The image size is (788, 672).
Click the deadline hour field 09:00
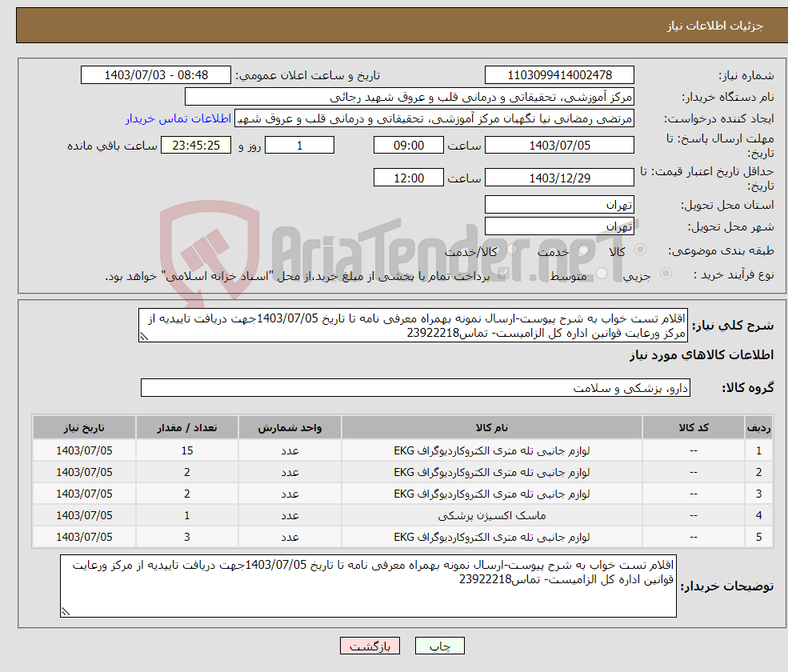click(409, 146)
